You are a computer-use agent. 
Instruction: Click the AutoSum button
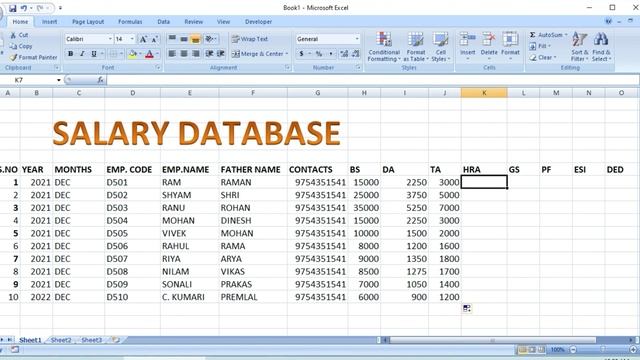(x=548, y=35)
